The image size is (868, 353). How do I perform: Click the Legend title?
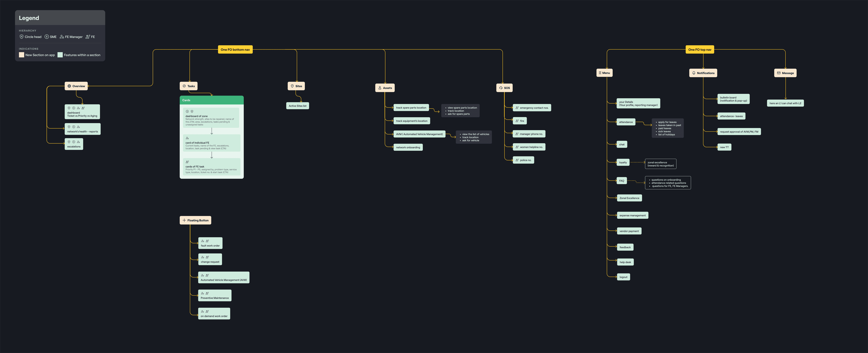point(29,18)
